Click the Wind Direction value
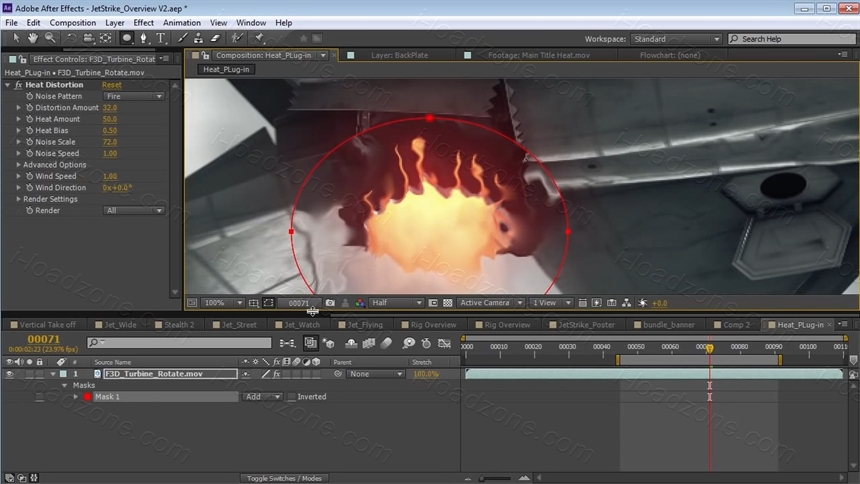Image resolution: width=860 pixels, height=484 pixels. [x=117, y=187]
